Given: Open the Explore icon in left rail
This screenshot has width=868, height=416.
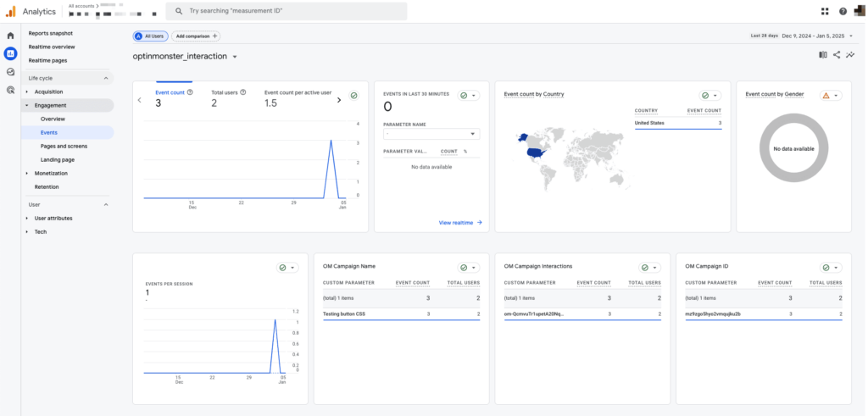Looking at the screenshot, I should [10, 72].
